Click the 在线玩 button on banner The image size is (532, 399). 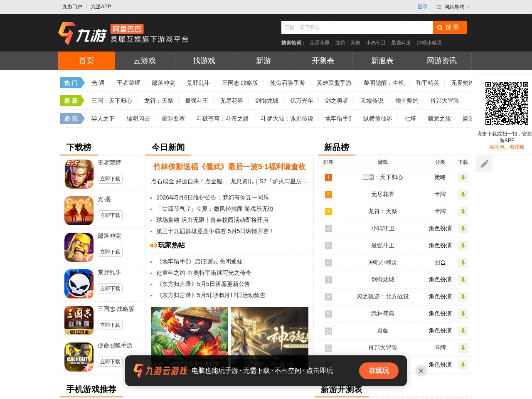pyautogui.click(x=379, y=371)
